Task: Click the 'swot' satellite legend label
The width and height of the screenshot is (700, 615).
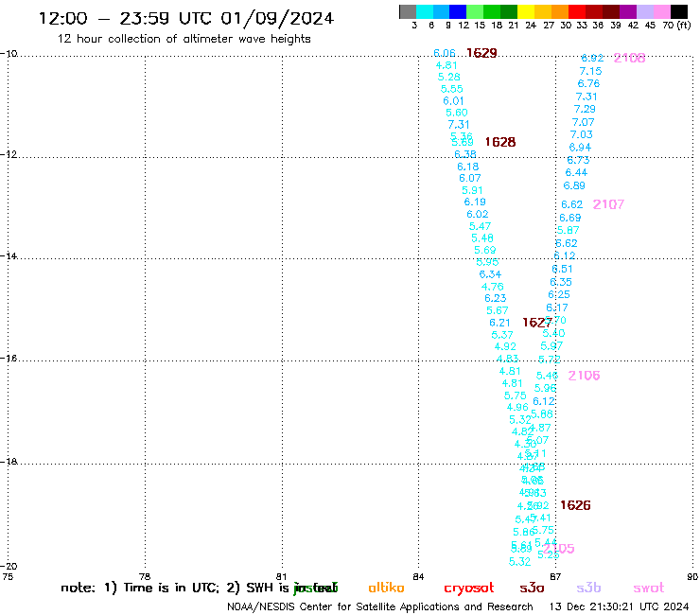Action: [649, 588]
